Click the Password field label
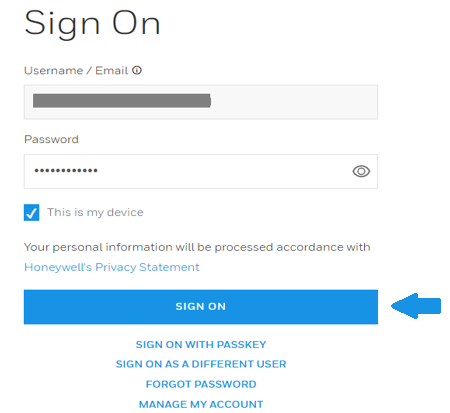This screenshot has width=450, height=413. tap(51, 139)
